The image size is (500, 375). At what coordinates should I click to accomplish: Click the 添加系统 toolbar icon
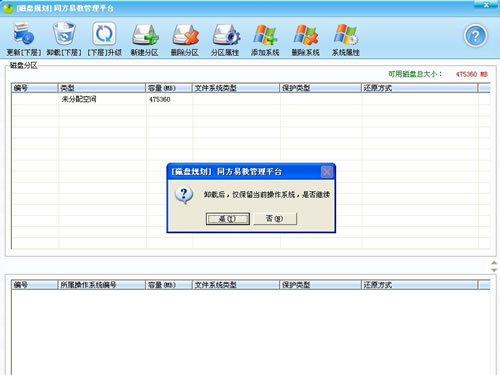(x=265, y=34)
